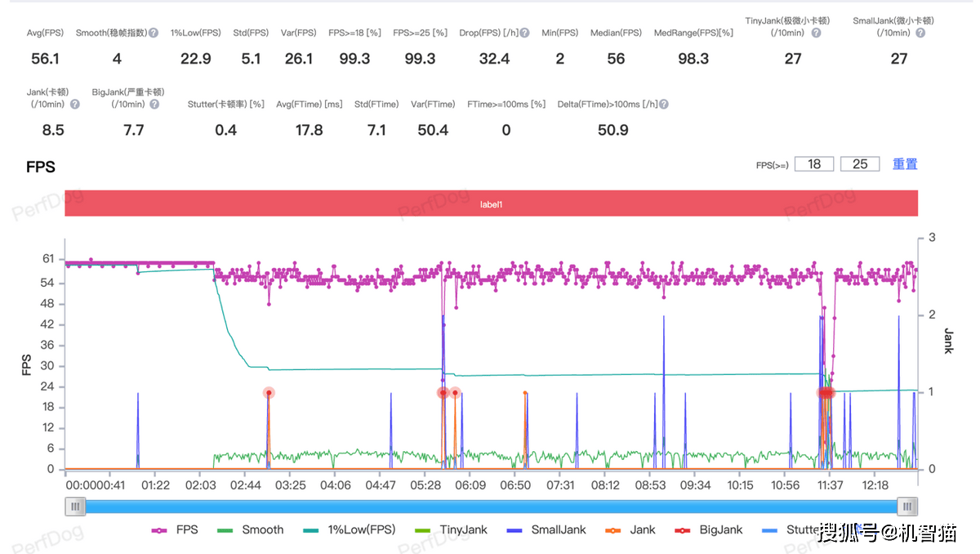Hide the SmallJank line from the legend

549,529
